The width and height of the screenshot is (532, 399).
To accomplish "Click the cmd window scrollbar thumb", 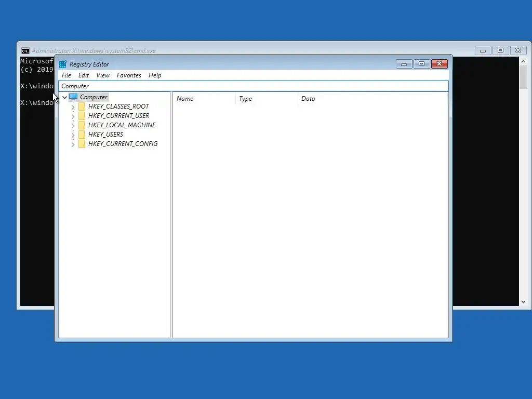I will point(523,77).
